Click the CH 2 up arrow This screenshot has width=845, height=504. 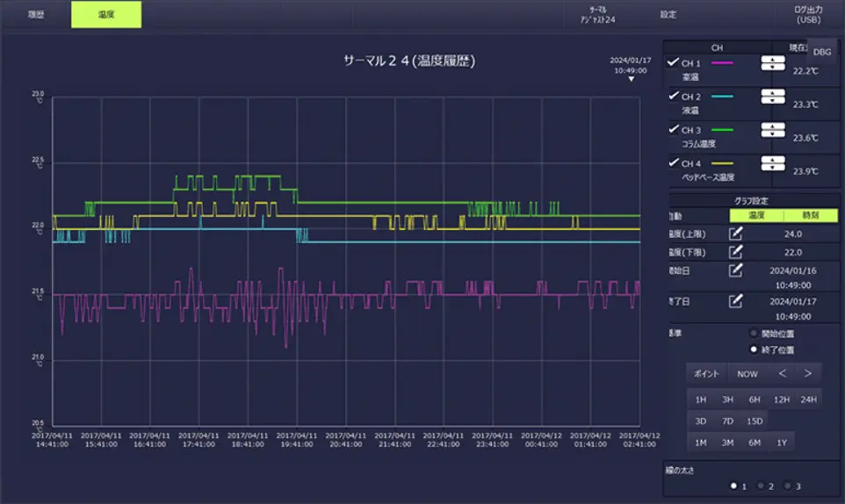coord(773,92)
